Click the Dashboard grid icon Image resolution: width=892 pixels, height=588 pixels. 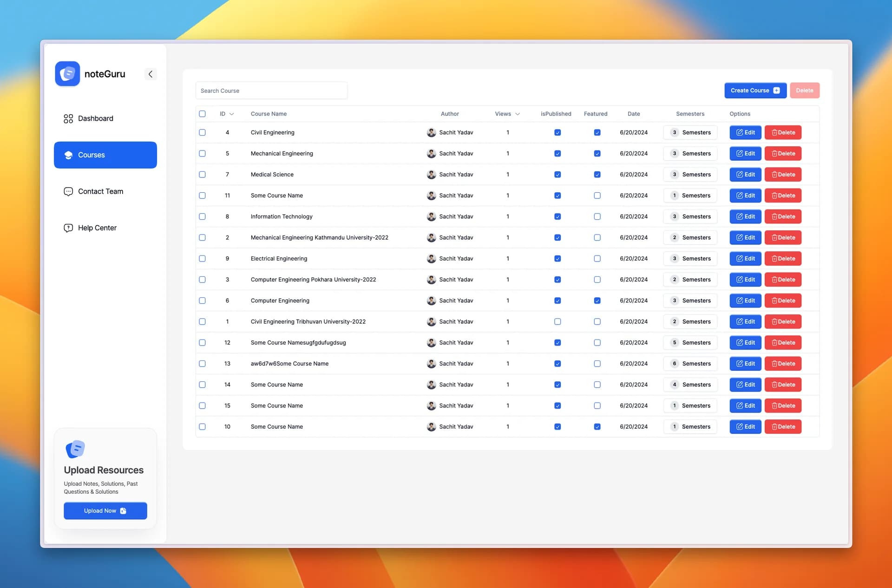tap(68, 118)
